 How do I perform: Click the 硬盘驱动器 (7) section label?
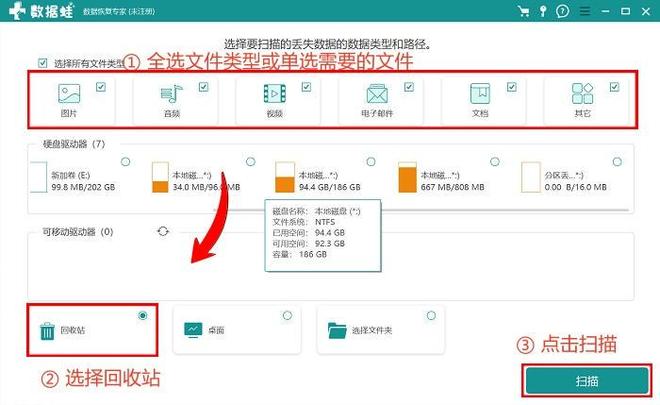coord(74,144)
